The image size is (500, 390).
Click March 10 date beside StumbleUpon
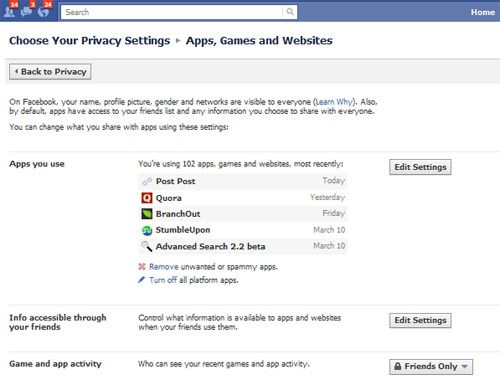click(x=329, y=230)
